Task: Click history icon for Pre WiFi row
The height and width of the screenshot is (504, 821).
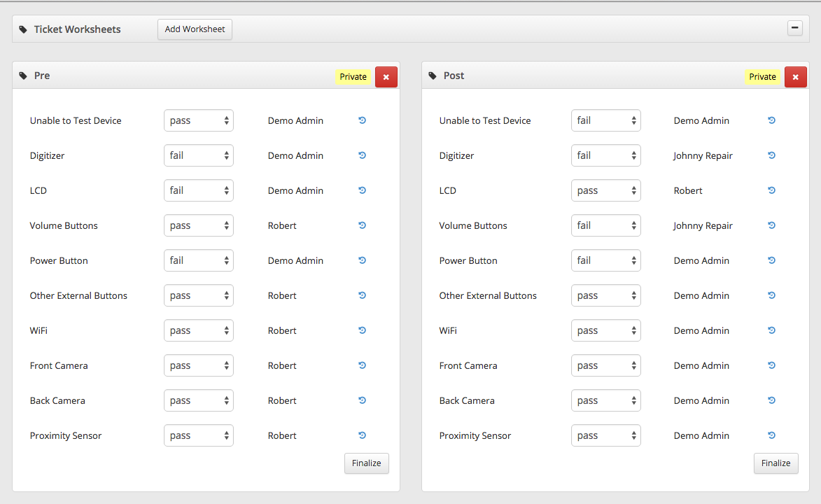Action: coord(362,330)
